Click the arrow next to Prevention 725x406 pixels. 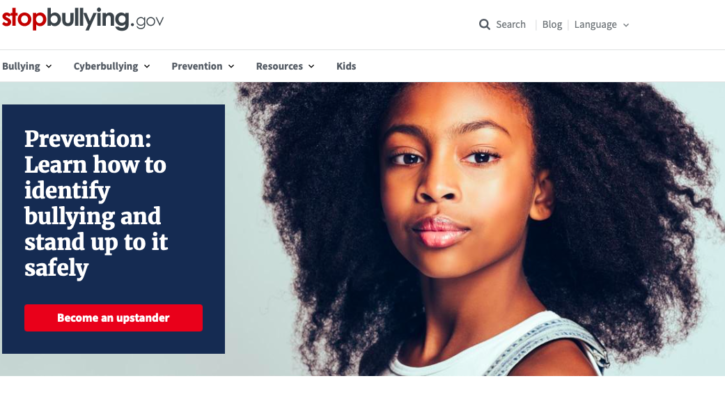[231, 67]
